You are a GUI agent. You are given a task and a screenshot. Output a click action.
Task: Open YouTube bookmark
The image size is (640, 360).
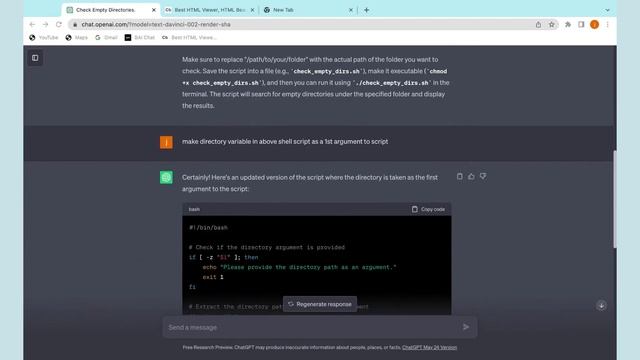tap(44, 38)
